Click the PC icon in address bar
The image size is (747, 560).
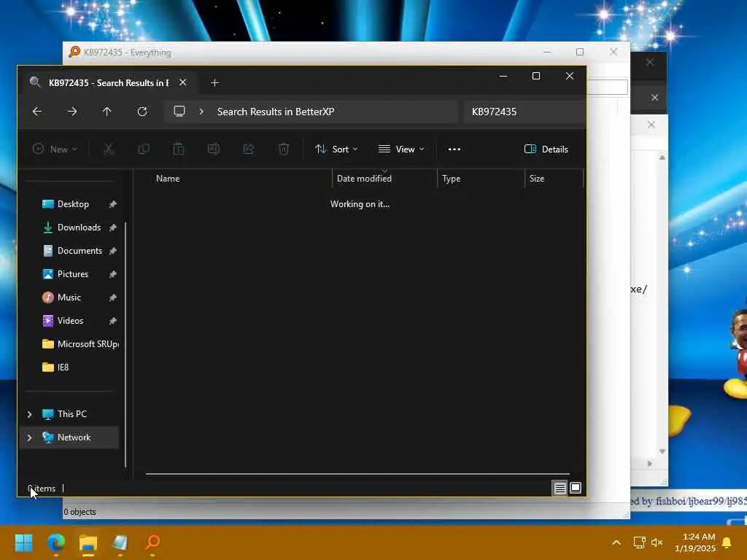[x=179, y=112]
